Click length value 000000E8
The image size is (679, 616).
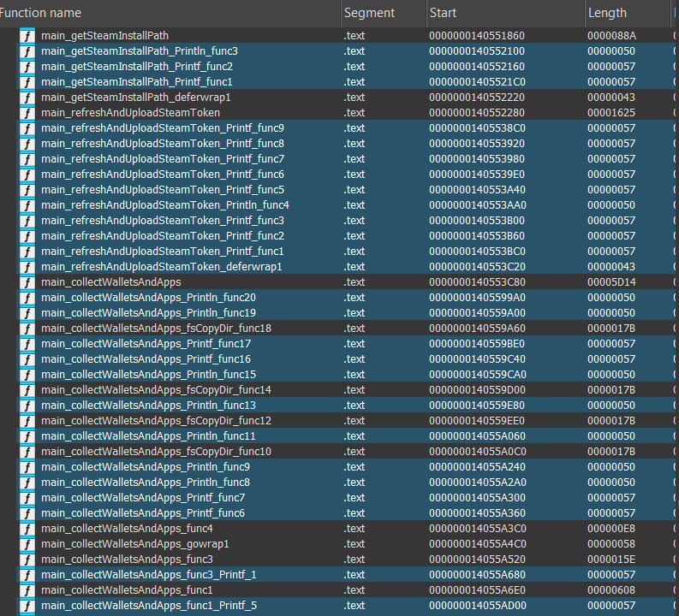(x=611, y=529)
